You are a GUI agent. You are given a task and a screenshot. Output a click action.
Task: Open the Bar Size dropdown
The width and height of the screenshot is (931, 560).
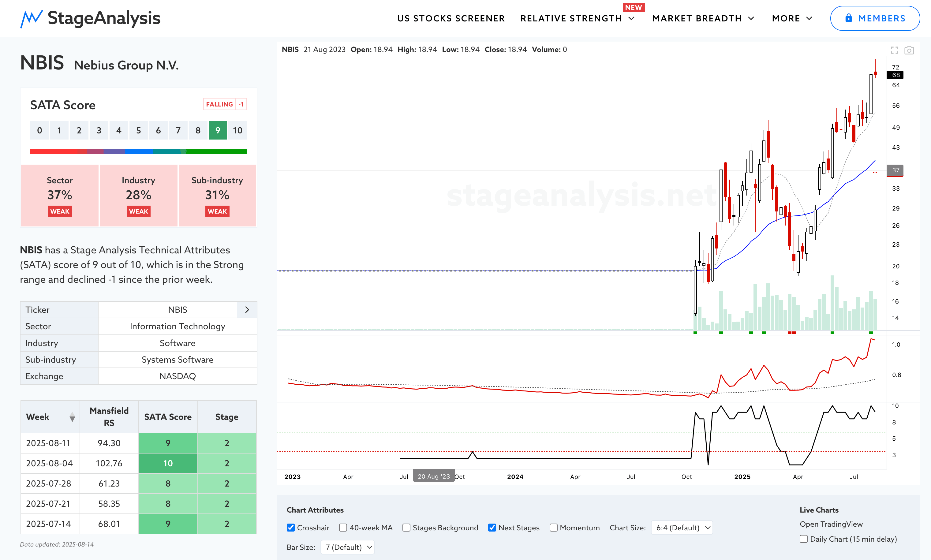pos(348,547)
